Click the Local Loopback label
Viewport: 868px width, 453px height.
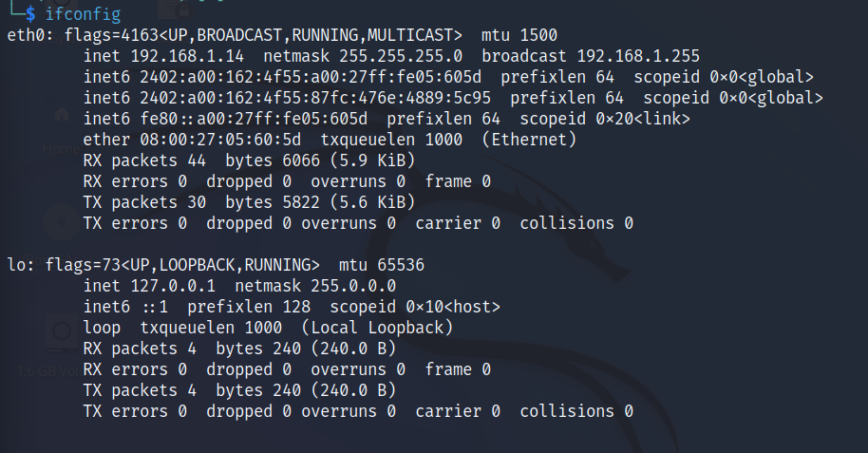click(x=377, y=328)
